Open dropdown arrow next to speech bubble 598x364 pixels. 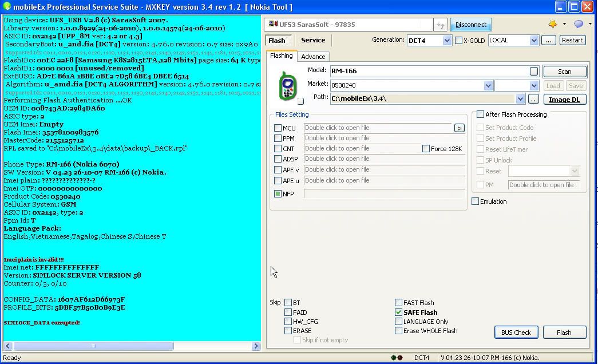pyautogui.click(x=590, y=24)
